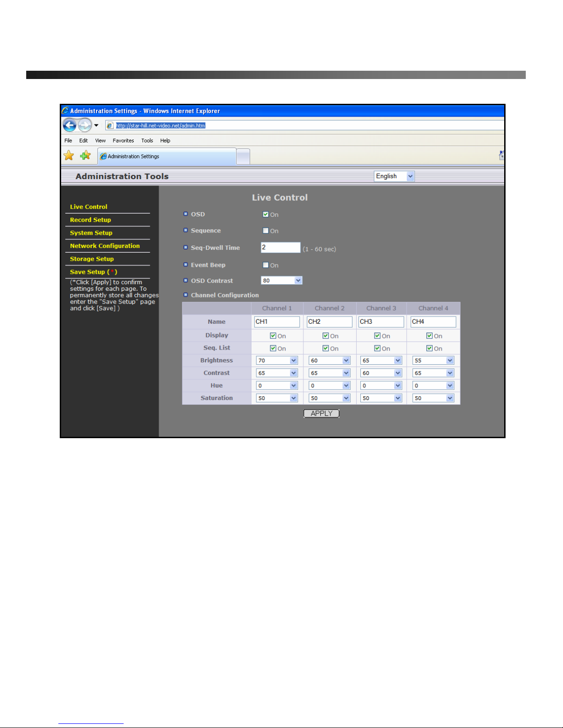Open a new blank browser tab

click(x=243, y=157)
